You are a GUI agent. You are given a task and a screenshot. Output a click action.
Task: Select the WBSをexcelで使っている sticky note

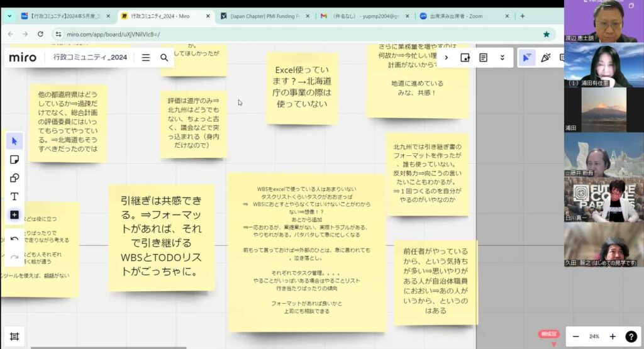[306, 252]
